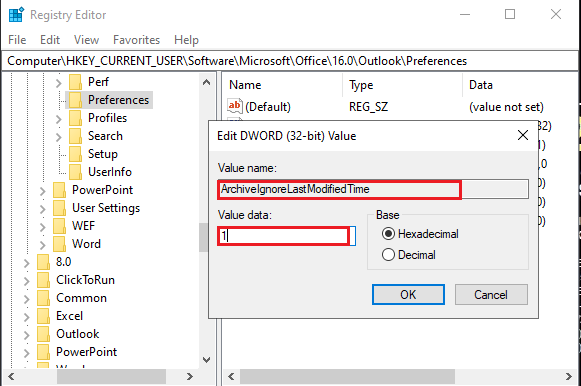Click the WEF folder icon
This screenshot has width=581, height=386.
59,226
